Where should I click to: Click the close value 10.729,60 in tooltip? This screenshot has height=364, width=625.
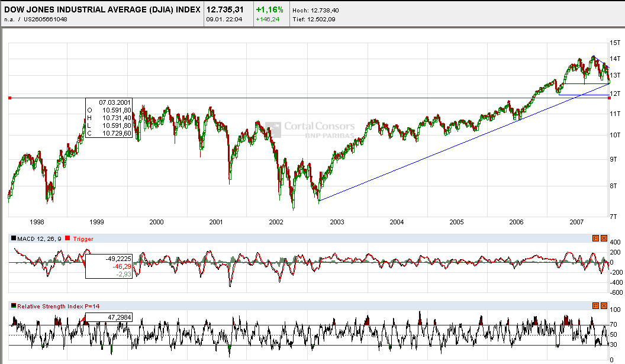tap(117, 133)
